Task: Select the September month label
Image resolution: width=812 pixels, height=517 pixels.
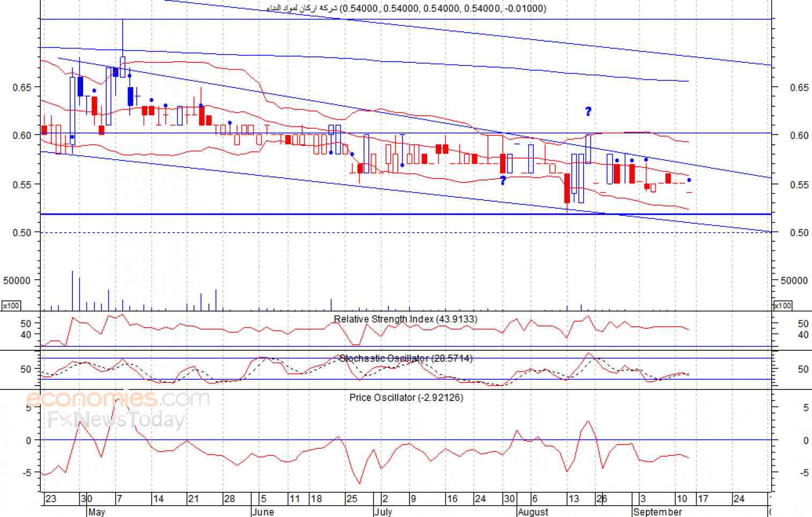Action: (658, 512)
